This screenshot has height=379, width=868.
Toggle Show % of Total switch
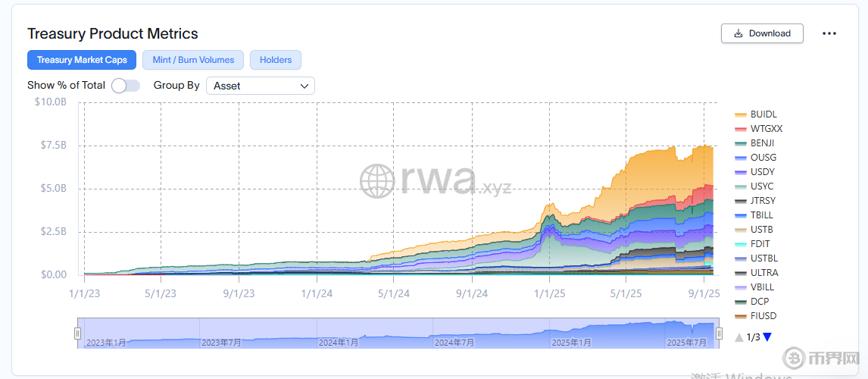pyautogui.click(x=125, y=86)
